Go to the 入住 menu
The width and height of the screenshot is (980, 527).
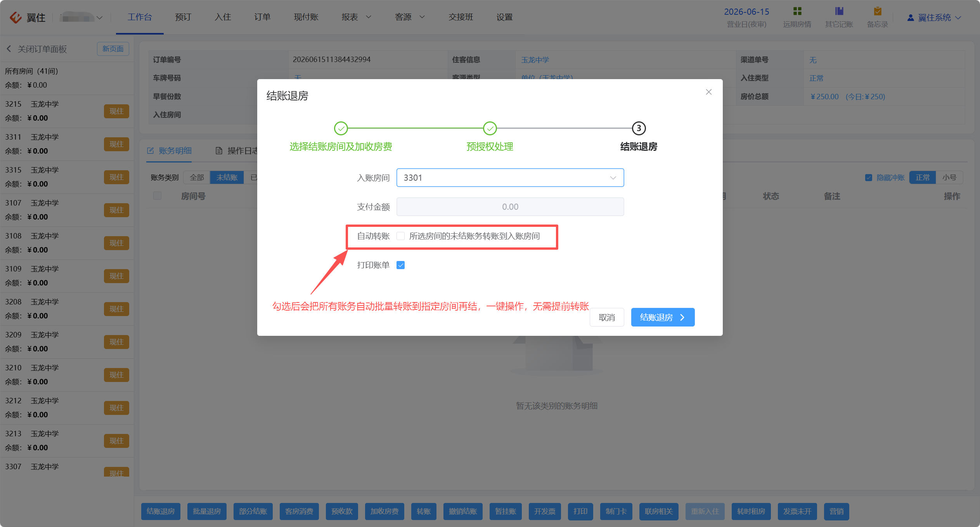[x=223, y=17]
